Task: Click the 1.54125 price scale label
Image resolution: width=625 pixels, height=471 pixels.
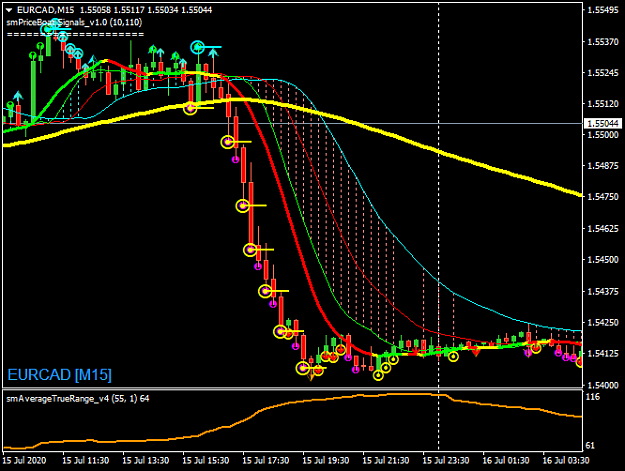Action: coord(603,353)
